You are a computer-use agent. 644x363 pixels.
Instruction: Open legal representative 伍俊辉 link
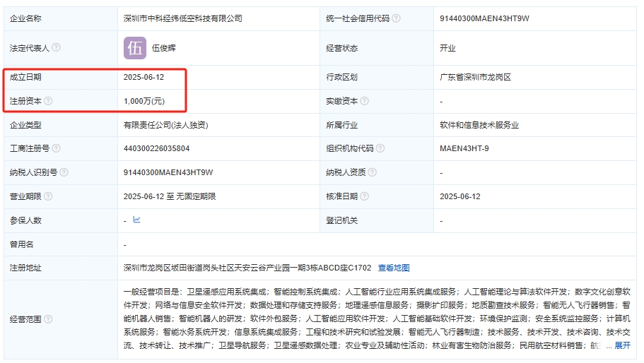(x=164, y=48)
